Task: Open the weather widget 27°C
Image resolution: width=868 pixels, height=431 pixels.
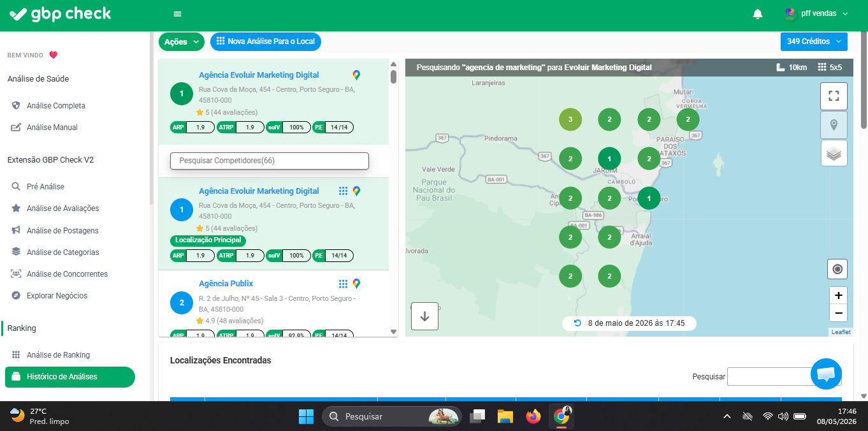Action: pos(40,416)
